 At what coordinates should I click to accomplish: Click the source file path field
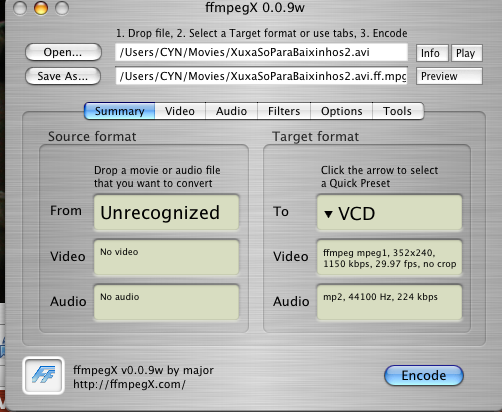click(x=261, y=52)
